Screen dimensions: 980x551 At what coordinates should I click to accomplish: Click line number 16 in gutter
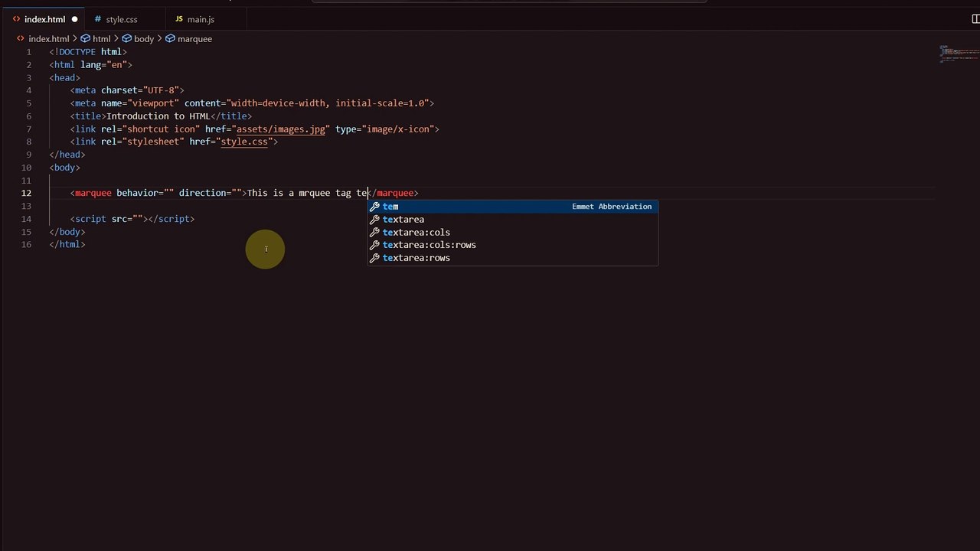tap(27, 244)
